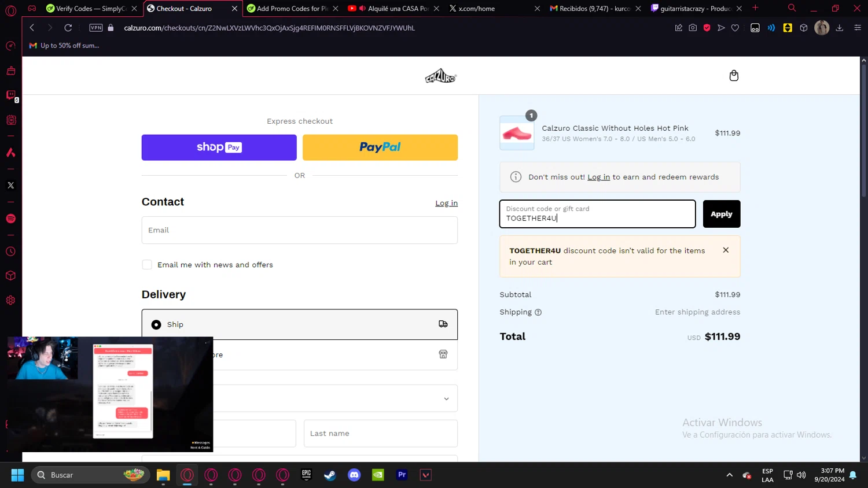The image size is (868, 488).
Task: Go back to the previous page
Action: (32, 28)
